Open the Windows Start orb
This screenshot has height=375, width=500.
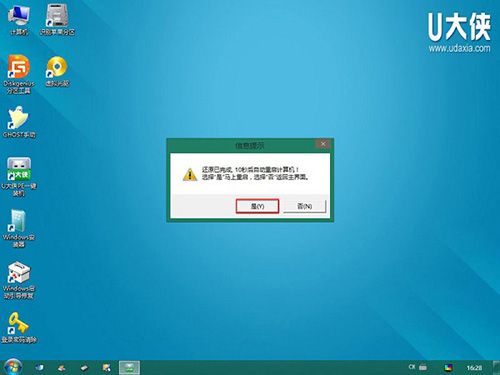[x=13, y=367]
